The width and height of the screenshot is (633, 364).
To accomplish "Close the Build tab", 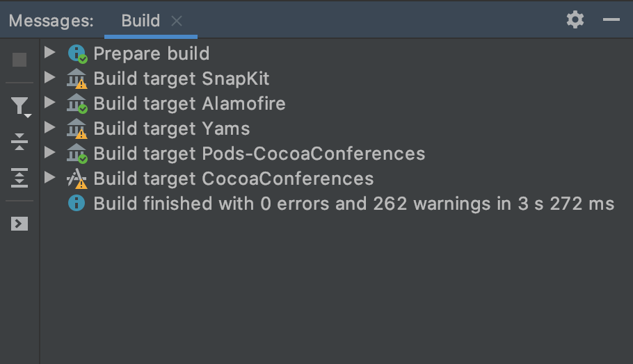I will click(177, 21).
